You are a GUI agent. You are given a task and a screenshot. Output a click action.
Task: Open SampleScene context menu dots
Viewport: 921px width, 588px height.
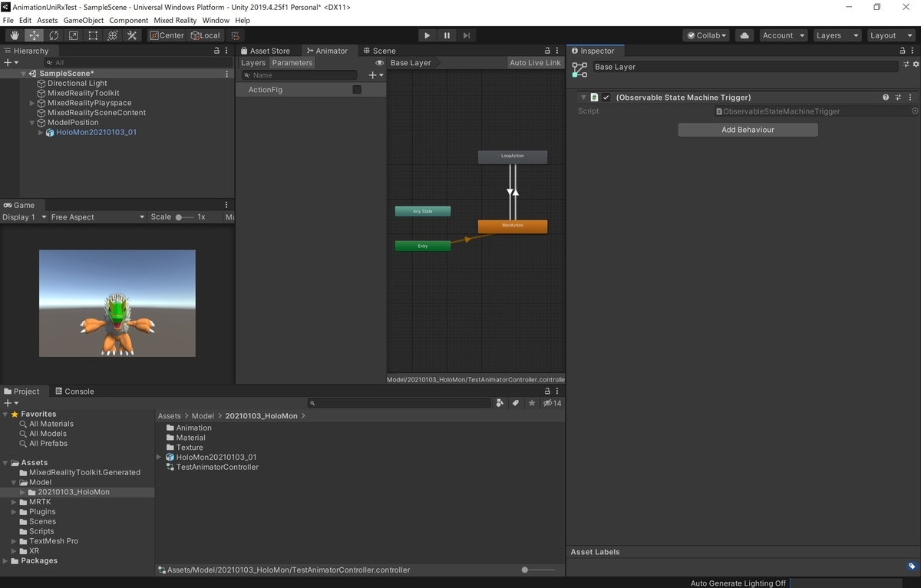coord(227,74)
